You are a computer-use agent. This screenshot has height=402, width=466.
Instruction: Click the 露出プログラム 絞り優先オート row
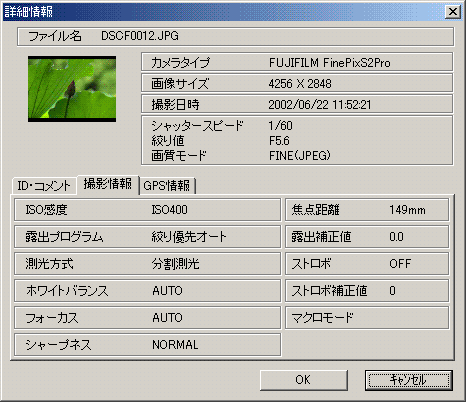(x=147, y=237)
